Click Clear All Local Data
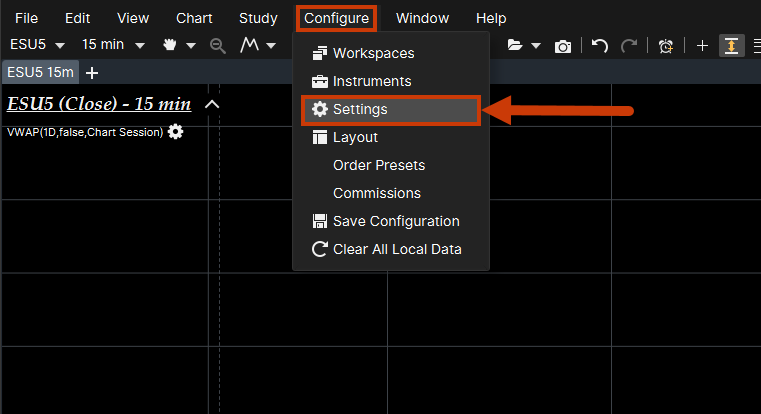The width and height of the screenshot is (761, 414). [397, 249]
